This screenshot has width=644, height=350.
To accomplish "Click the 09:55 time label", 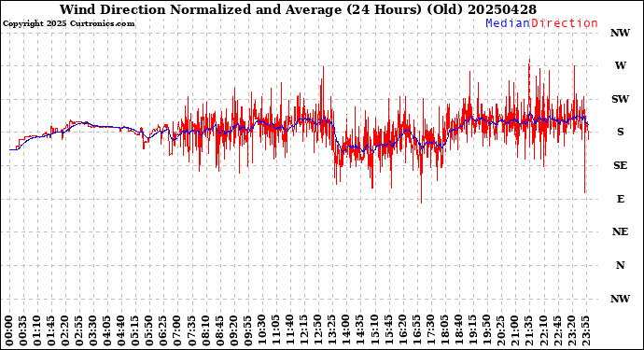I will tap(247, 330).
